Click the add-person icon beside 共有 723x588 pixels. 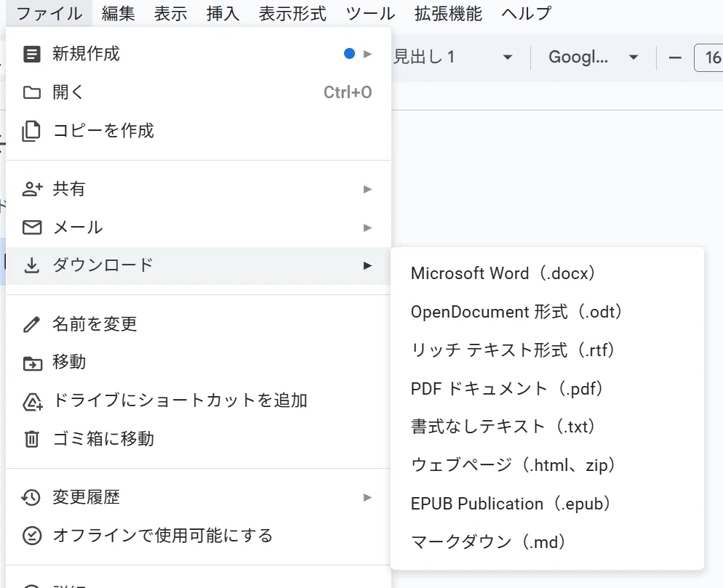32,189
